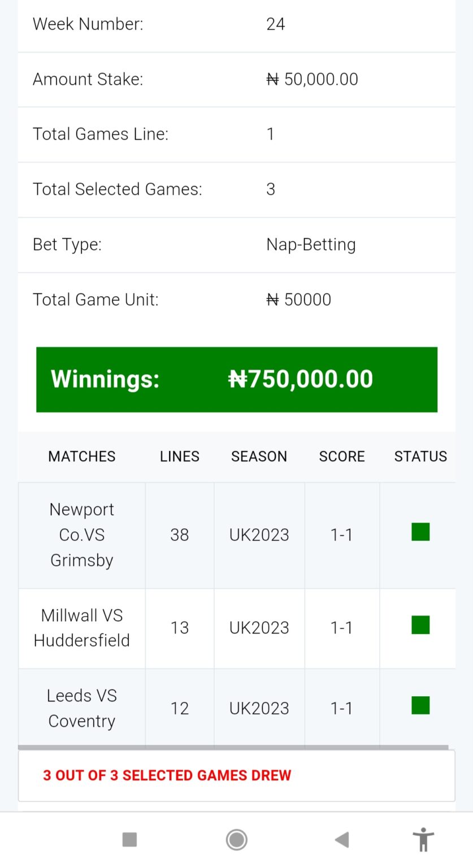Tap the Nap-Betting bet type value
473x868 pixels.
coord(311,245)
